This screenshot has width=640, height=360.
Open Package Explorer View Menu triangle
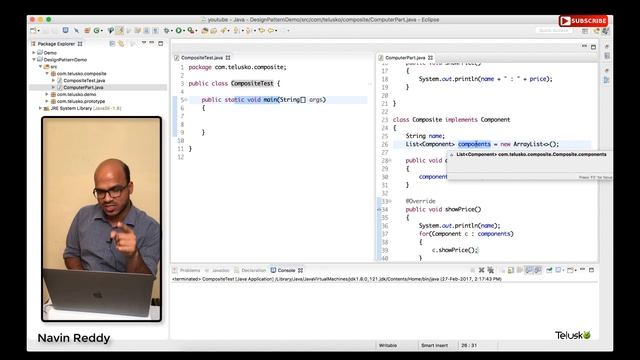click(144, 42)
